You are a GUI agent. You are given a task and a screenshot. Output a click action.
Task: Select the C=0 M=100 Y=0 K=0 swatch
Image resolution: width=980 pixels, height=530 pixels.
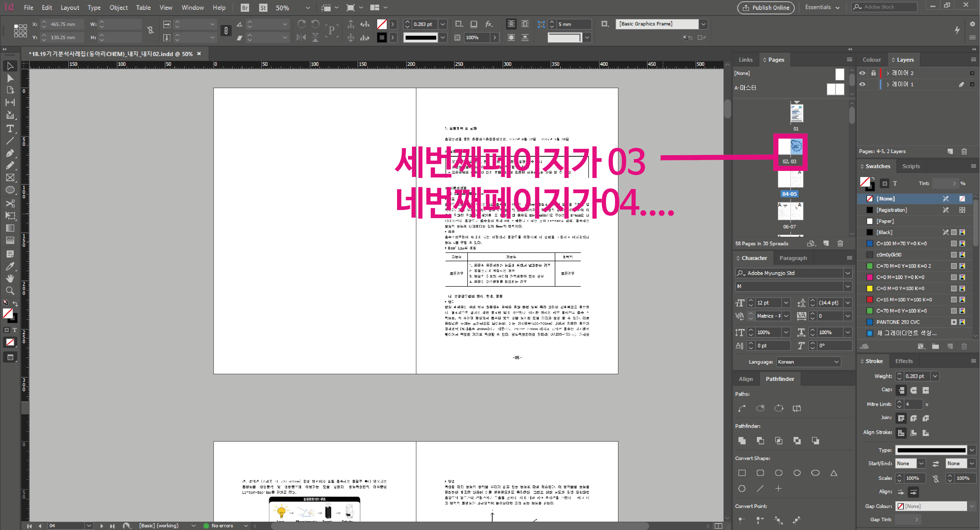(x=900, y=277)
